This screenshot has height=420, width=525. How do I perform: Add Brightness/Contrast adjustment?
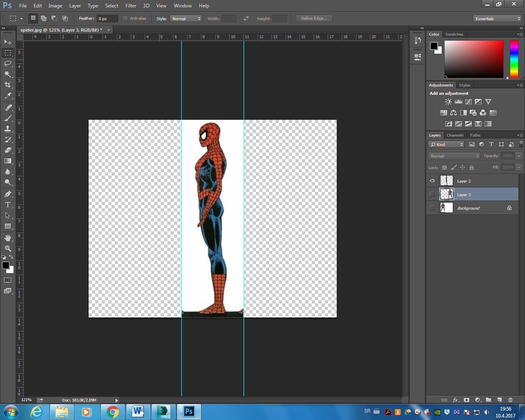tap(448, 102)
